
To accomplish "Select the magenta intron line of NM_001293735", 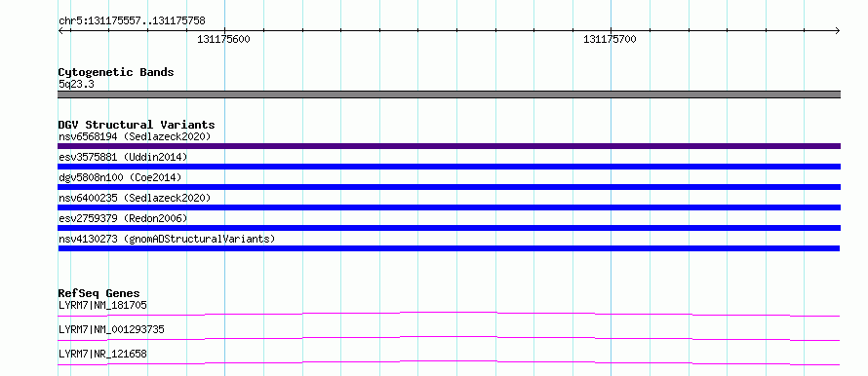I will tap(450, 338).
